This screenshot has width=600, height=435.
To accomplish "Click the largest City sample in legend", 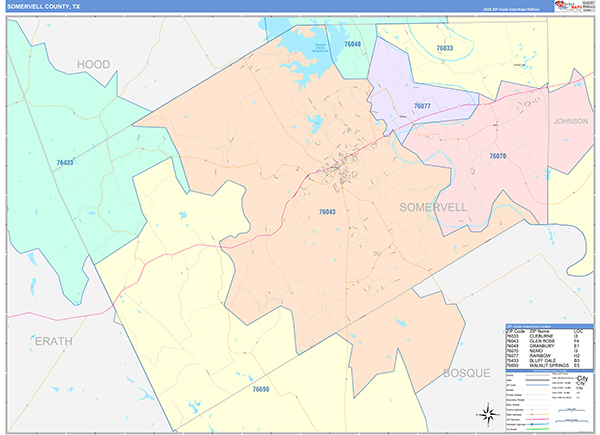I will [x=582, y=379].
